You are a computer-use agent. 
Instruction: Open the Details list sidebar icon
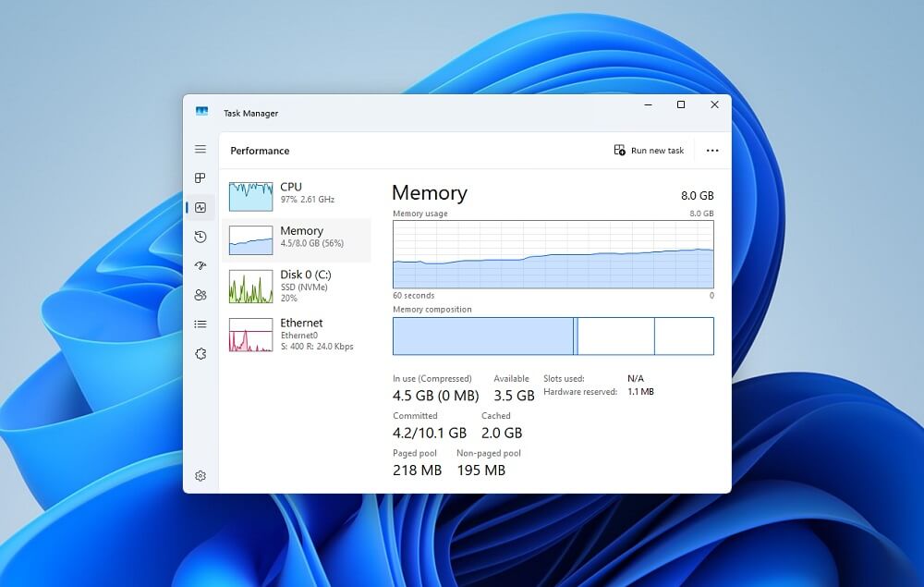click(201, 324)
